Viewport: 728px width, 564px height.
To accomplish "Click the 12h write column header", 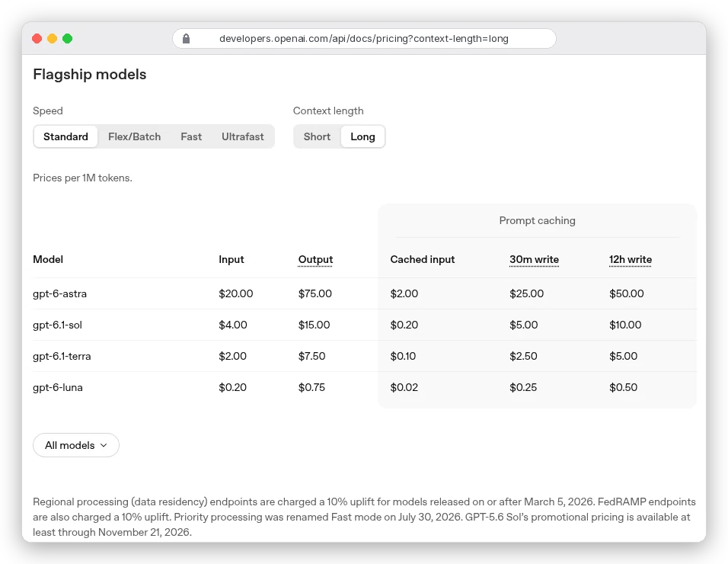I will tap(630, 259).
